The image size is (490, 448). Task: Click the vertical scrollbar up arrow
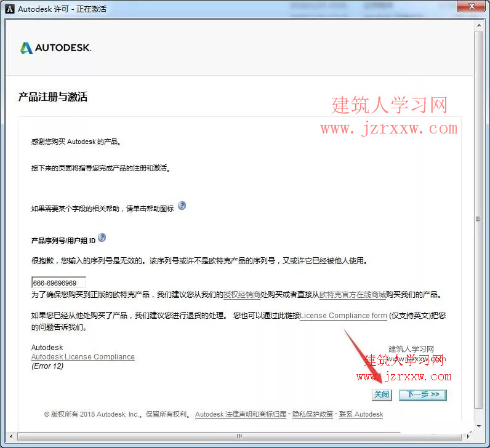coord(479,25)
